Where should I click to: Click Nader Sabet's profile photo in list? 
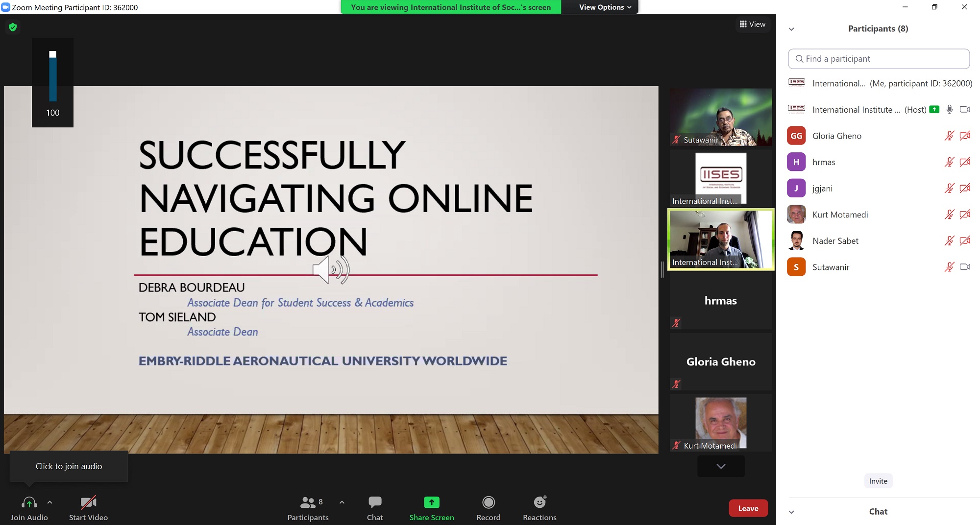tap(796, 240)
